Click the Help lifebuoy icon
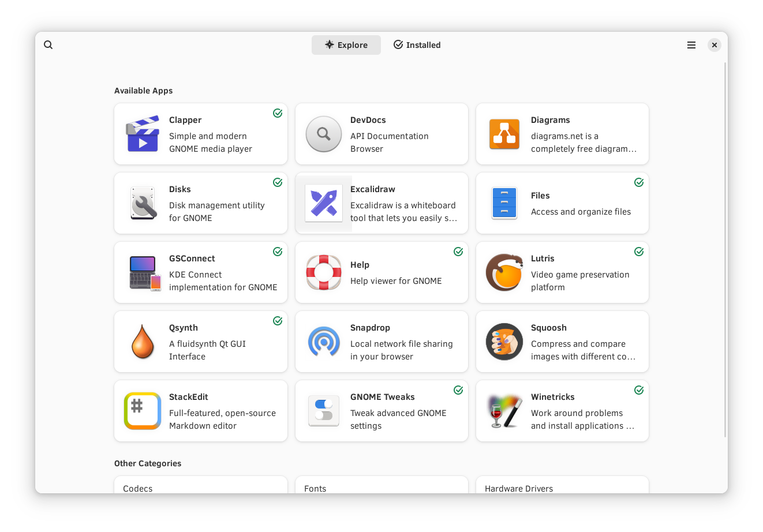Screen dimensions: 763x532 point(324,272)
